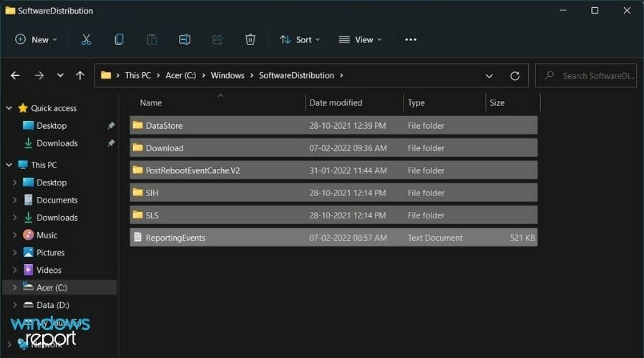
Task: Click the 521 KB size value
Action: 522,238
